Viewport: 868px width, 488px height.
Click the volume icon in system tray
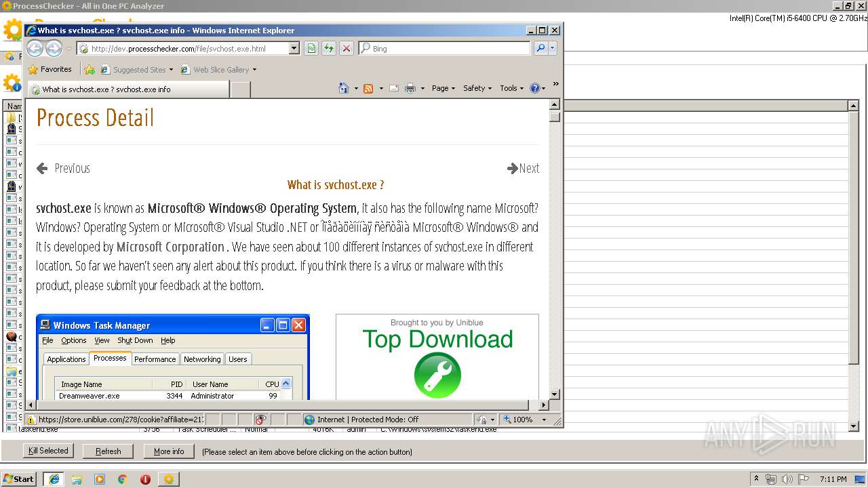[x=787, y=479]
